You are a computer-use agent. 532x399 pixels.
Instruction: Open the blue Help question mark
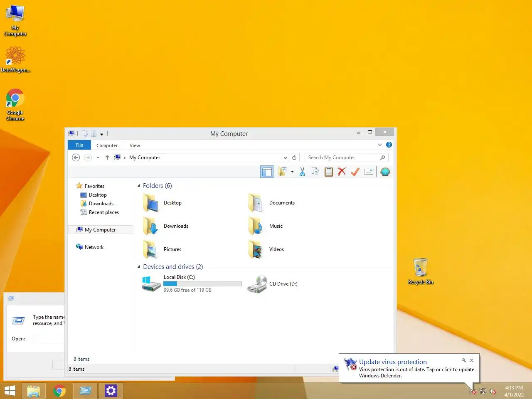click(x=389, y=145)
